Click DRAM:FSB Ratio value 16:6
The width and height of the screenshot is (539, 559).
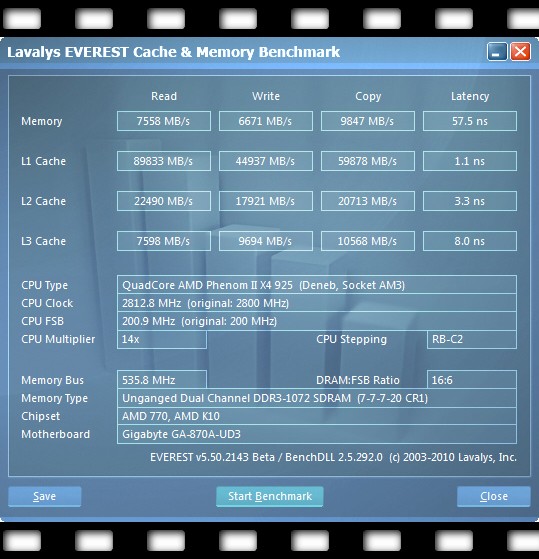(472, 380)
